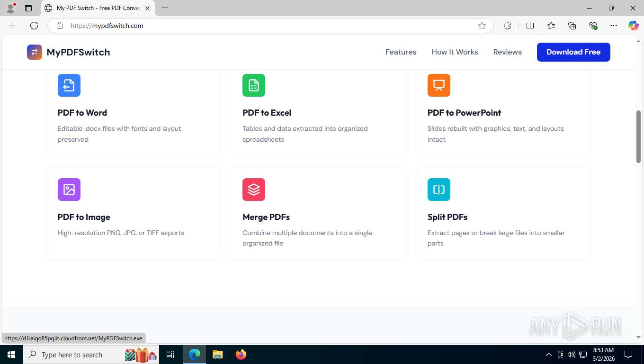Click the taskbar clock and date

tap(604, 355)
